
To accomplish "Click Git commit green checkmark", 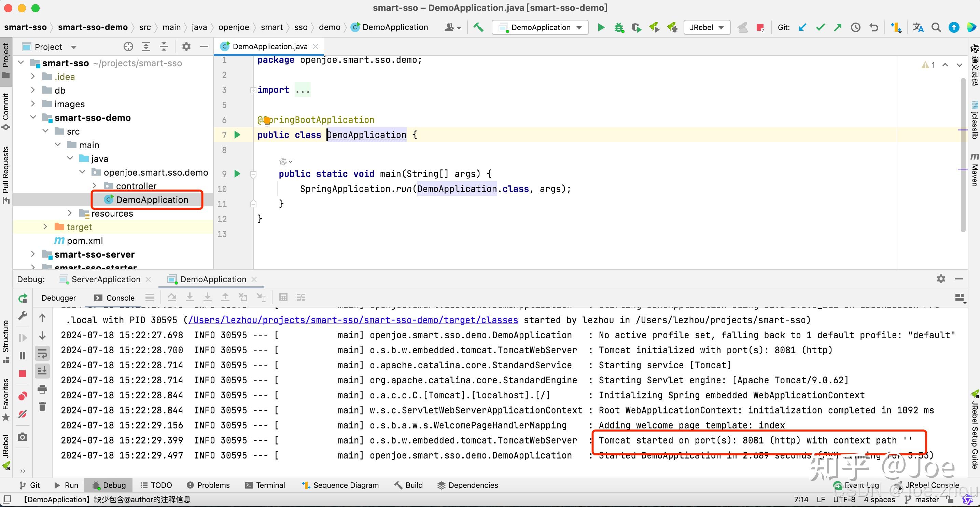I will 820,27.
